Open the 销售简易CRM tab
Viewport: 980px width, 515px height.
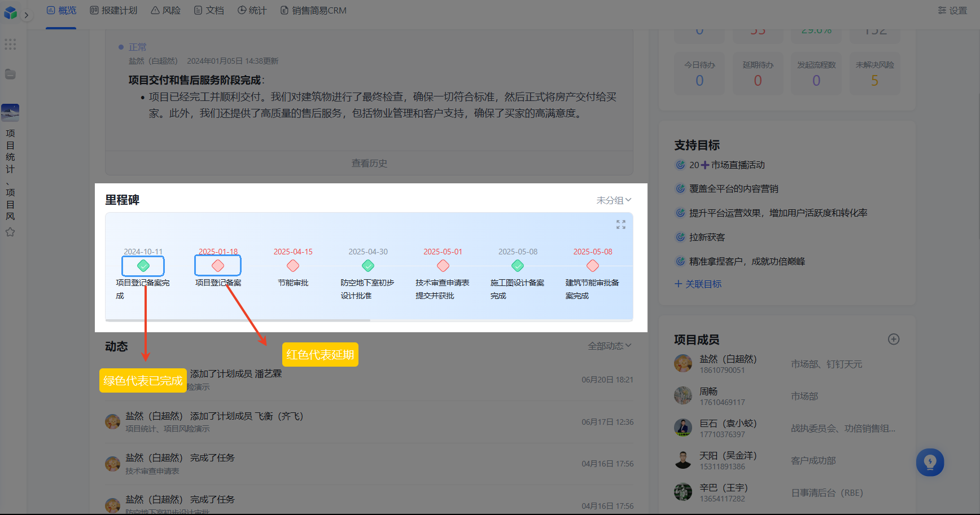[313, 10]
